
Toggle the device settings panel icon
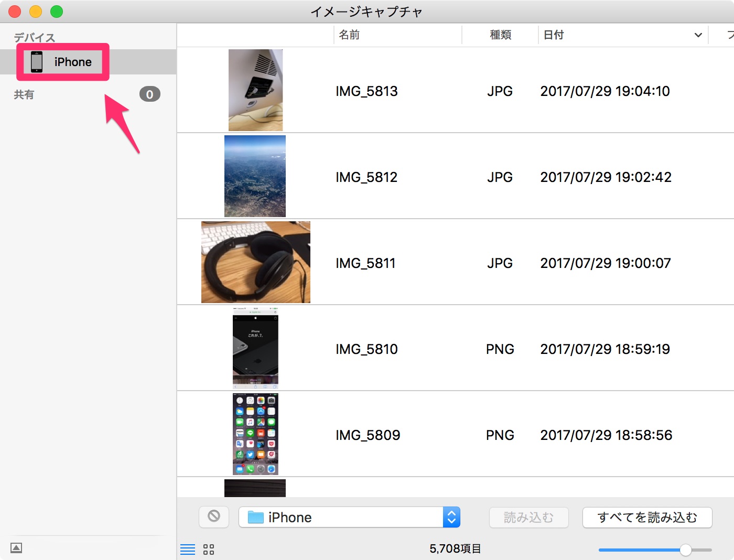click(x=16, y=548)
